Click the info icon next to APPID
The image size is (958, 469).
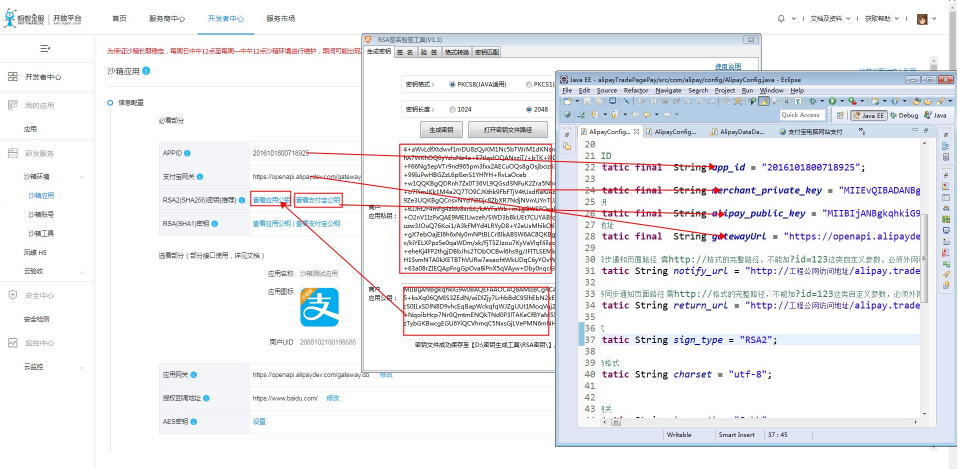pos(187,153)
